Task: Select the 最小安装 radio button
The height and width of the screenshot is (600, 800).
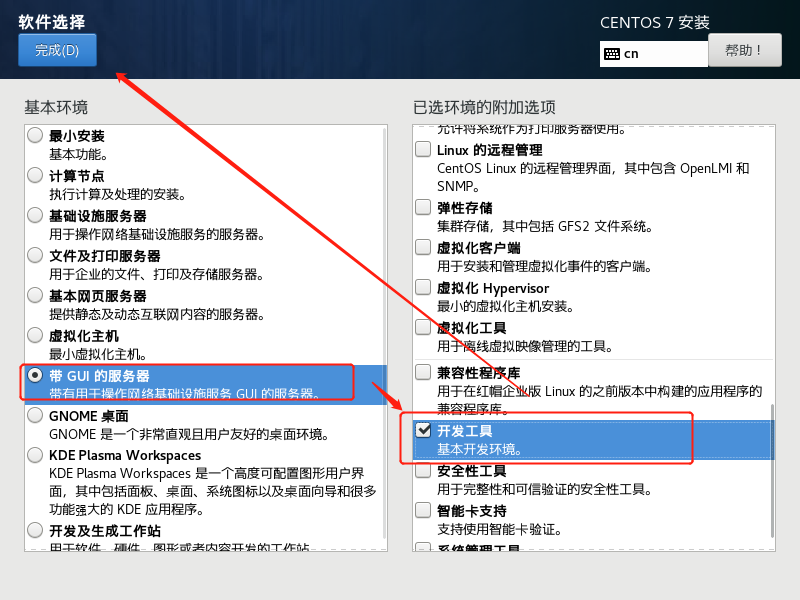Action: coord(35,135)
